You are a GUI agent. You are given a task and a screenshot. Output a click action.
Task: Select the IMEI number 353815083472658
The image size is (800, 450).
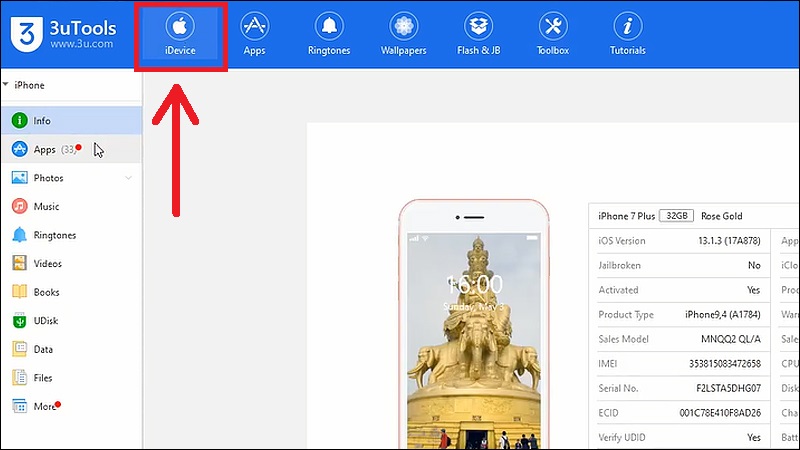[725, 364]
